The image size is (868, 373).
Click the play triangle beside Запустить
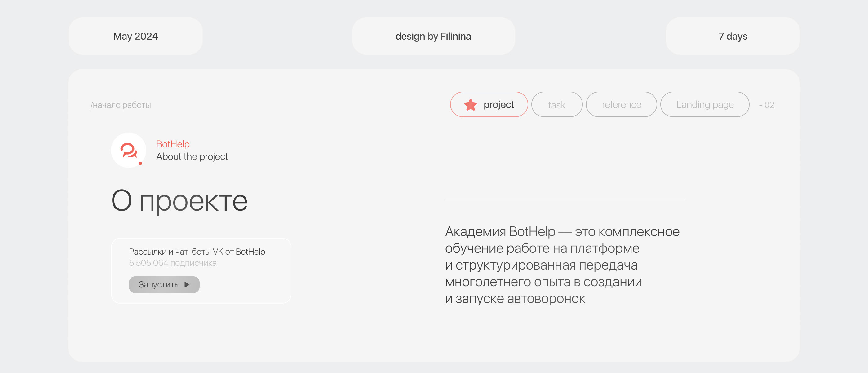coord(187,285)
